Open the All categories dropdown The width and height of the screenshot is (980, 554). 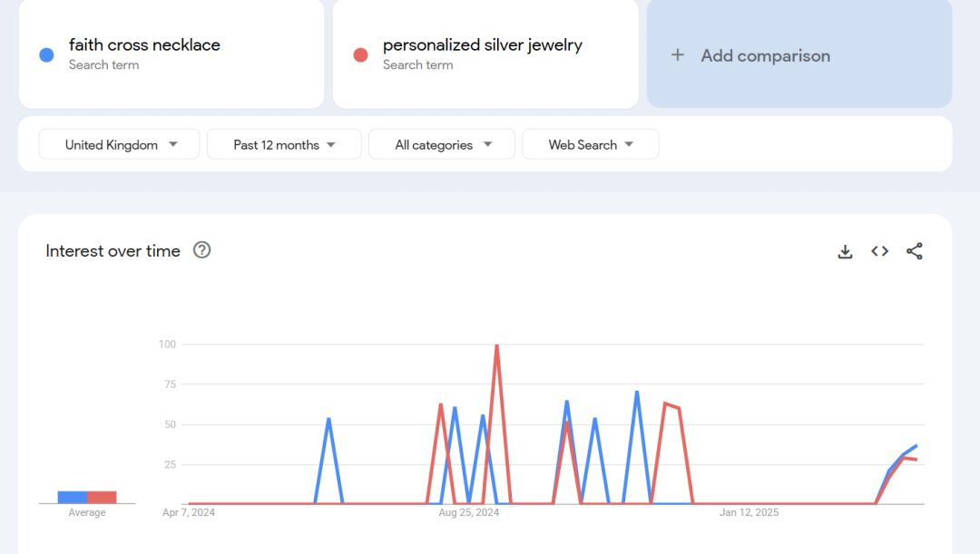point(442,144)
